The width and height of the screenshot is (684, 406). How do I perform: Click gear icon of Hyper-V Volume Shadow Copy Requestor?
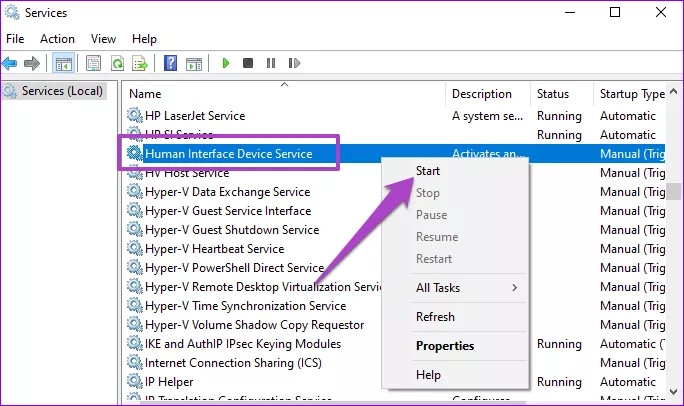pyautogui.click(x=135, y=324)
